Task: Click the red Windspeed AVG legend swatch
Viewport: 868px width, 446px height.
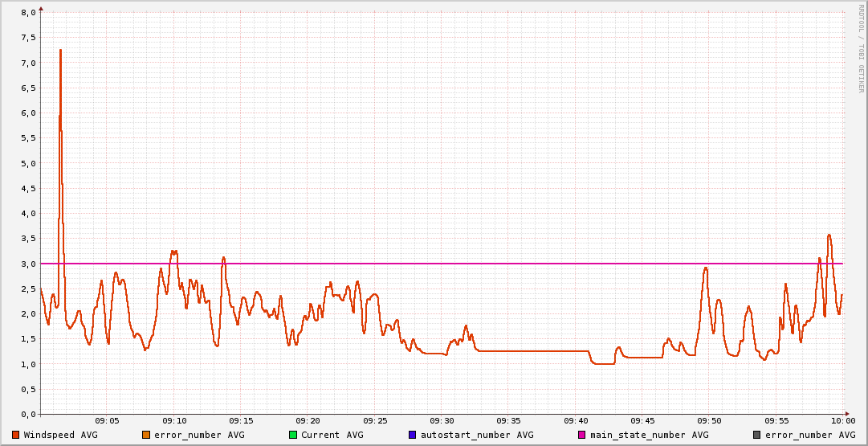Action: pos(16,435)
